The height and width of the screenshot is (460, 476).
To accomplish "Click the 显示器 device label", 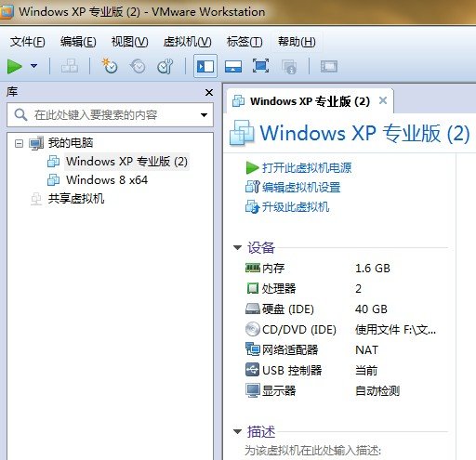I will pos(279,391).
